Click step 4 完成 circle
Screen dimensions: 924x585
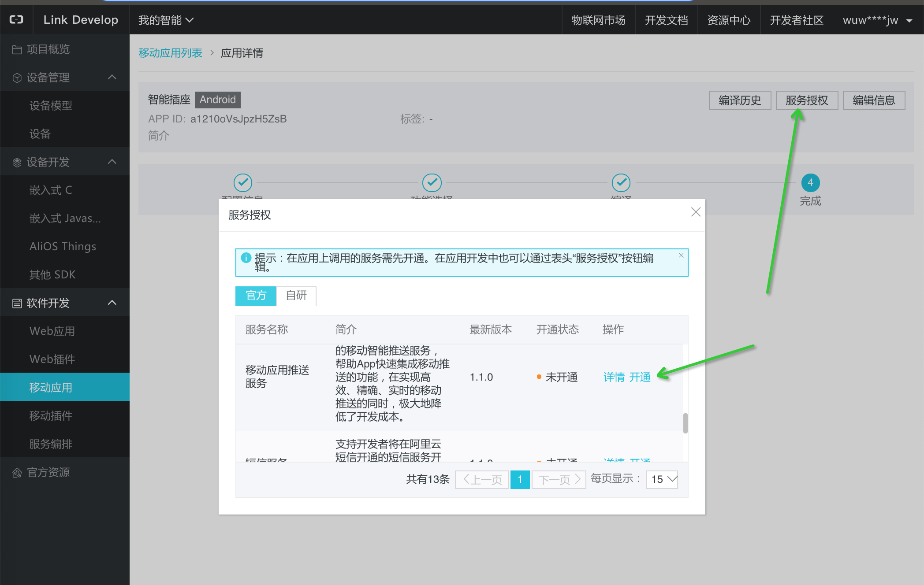(810, 182)
